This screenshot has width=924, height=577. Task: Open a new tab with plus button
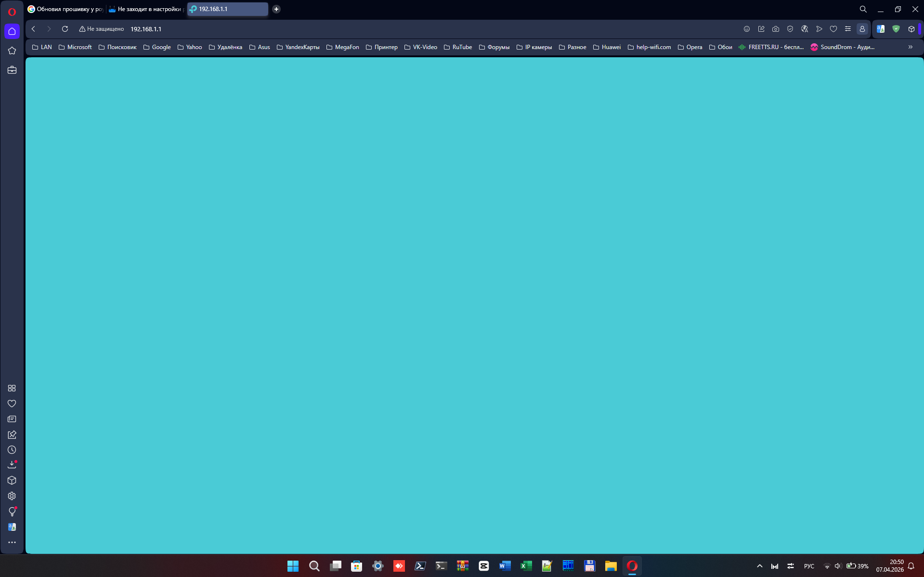tap(276, 9)
